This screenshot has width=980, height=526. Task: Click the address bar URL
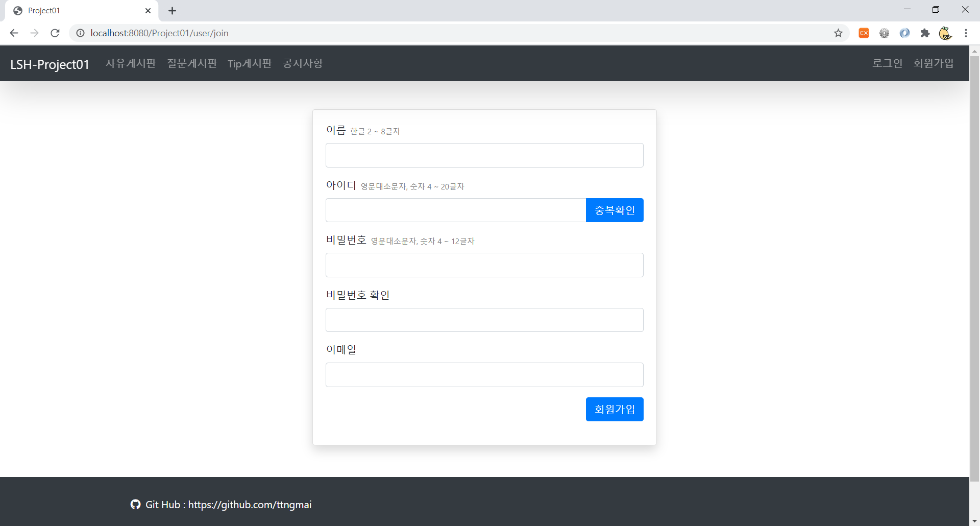(x=159, y=33)
